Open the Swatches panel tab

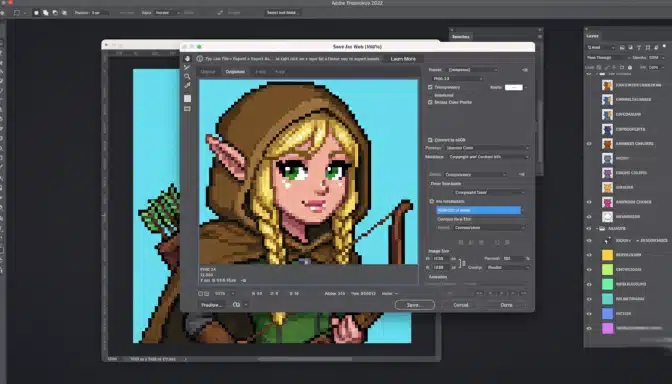(x=461, y=37)
